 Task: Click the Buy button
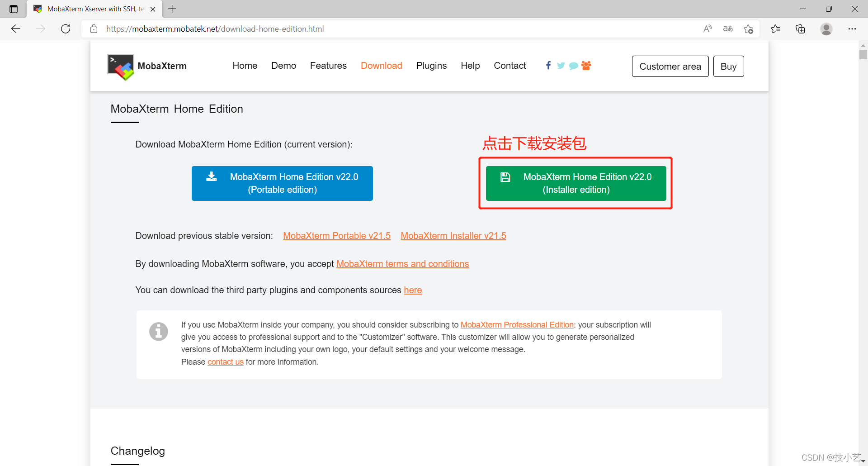pos(728,67)
